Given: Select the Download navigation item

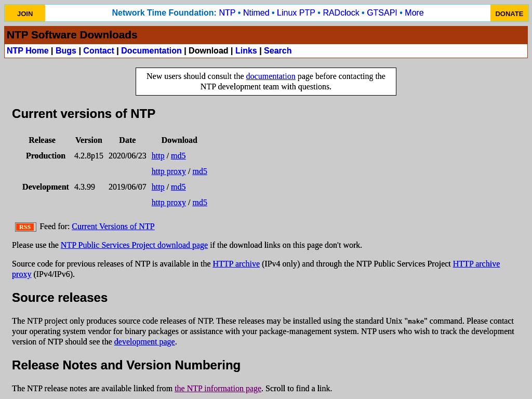Looking at the screenshot, I should [x=208, y=50].
